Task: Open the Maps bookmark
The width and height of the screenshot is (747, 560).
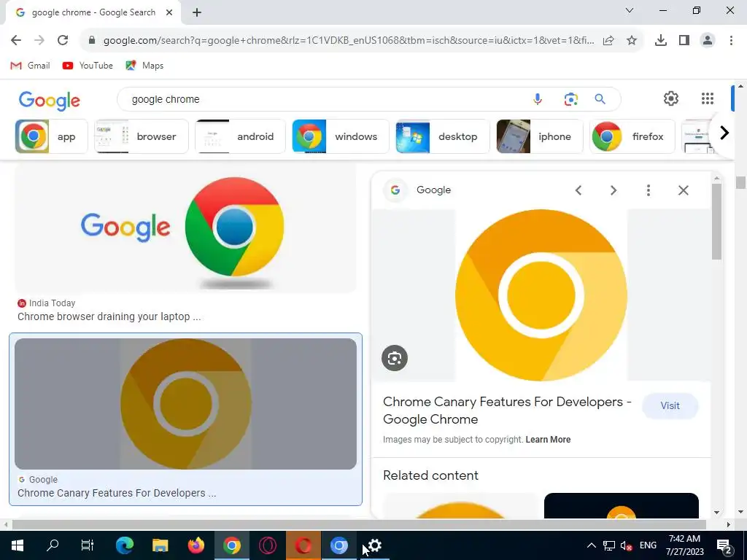Action: [x=144, y=65]
